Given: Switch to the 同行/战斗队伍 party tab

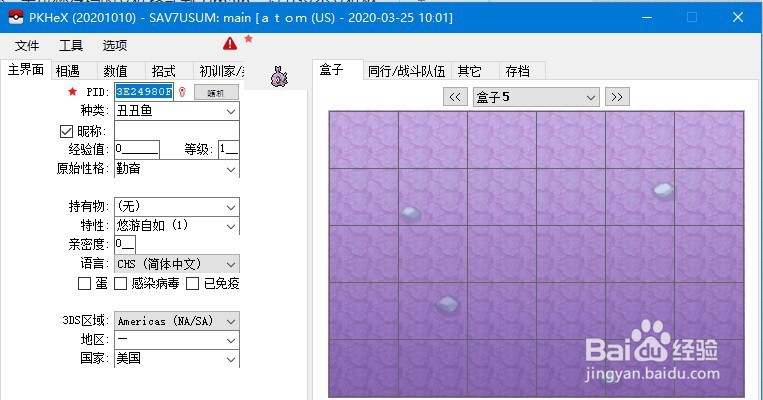Looking at the screenshot, I should point(407,71).
